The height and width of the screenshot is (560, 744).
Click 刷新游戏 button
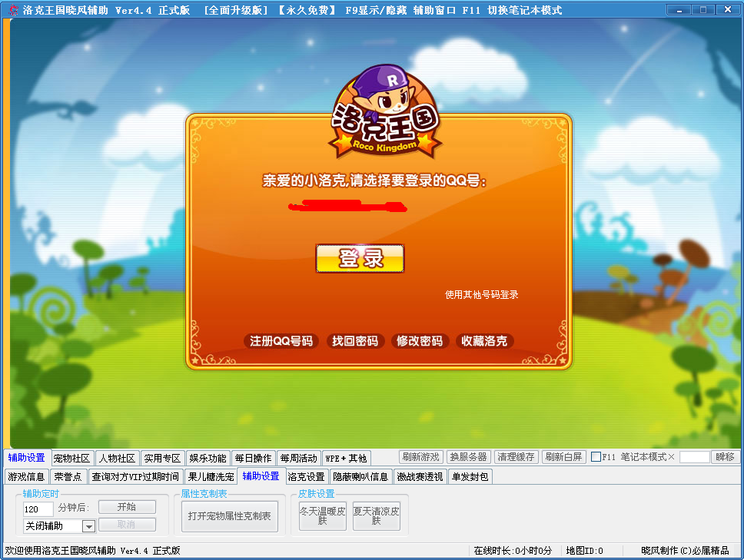tap(421, 456)
